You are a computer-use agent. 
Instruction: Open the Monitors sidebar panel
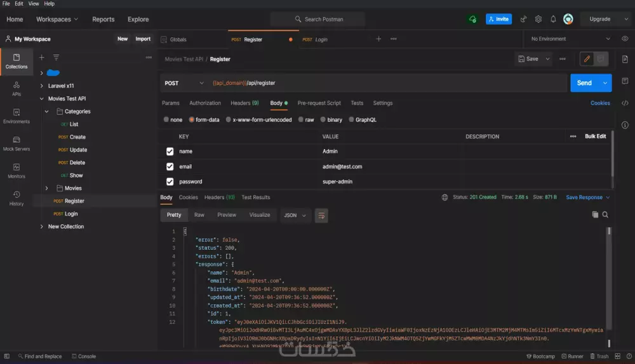tap(17, 171)
